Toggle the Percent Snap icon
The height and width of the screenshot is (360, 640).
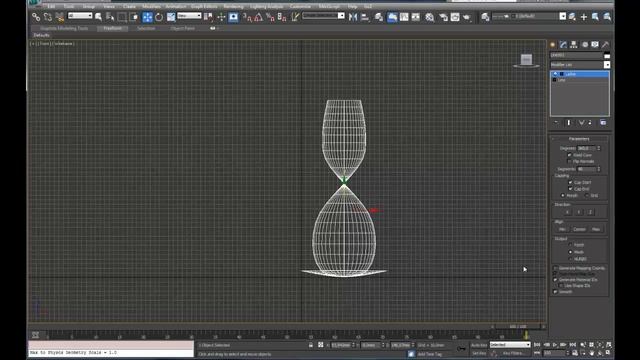point(270,17)
